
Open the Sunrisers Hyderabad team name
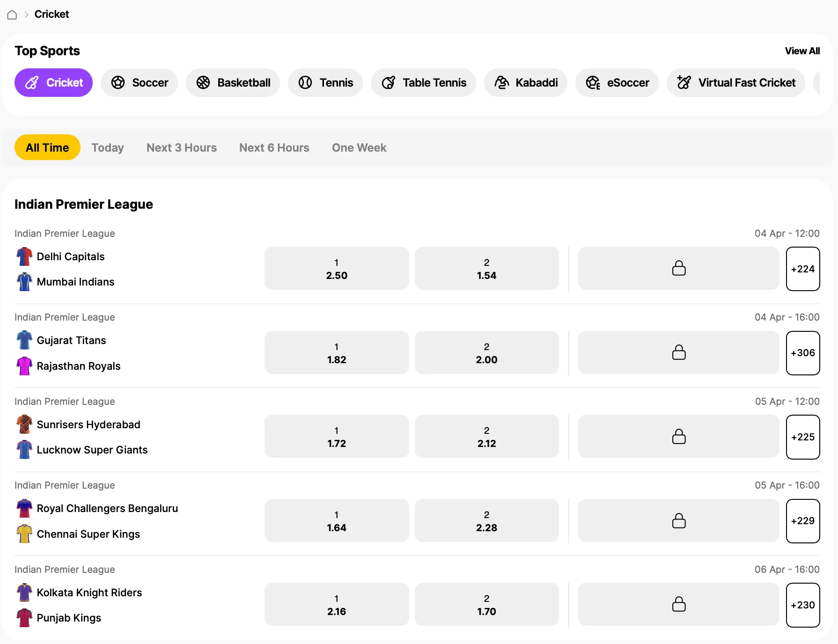[88, 424]
